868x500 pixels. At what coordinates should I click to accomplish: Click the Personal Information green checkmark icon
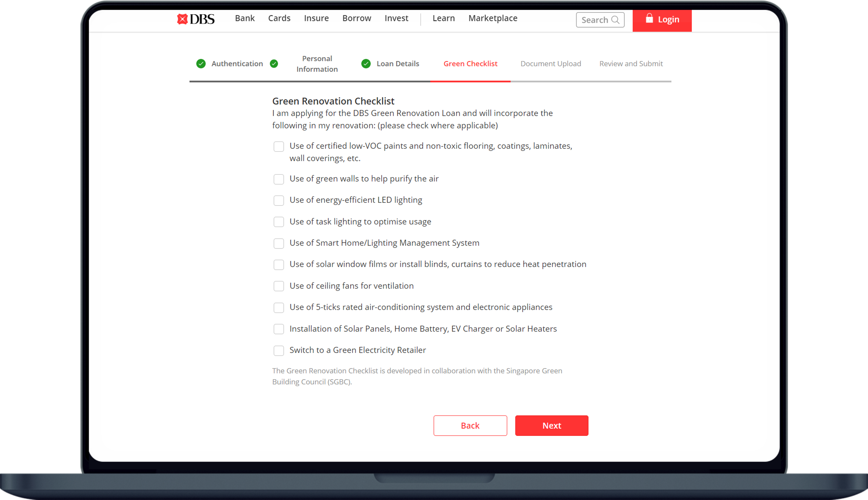point(274,64)
